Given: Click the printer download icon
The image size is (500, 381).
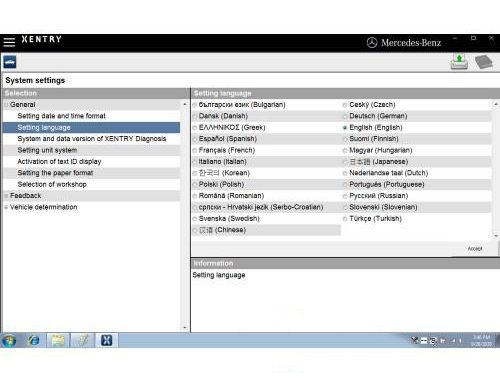Looking at the screenshot, I should pyautogui.click(x=459, y=62).
